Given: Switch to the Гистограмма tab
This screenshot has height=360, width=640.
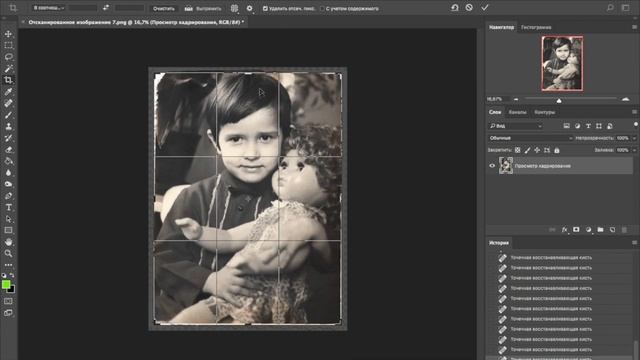Looking at the screenshot, I should pos(536,27).
